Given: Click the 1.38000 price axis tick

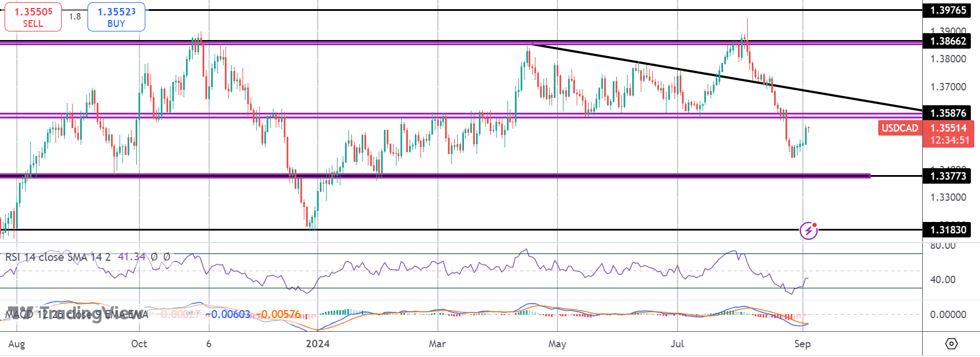Looking at the screenshot, I should click(948, 59).
